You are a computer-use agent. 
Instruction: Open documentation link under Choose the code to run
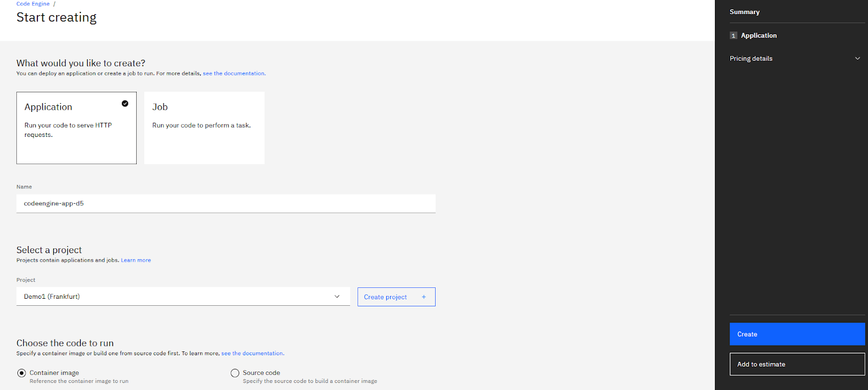pos(252,354)
